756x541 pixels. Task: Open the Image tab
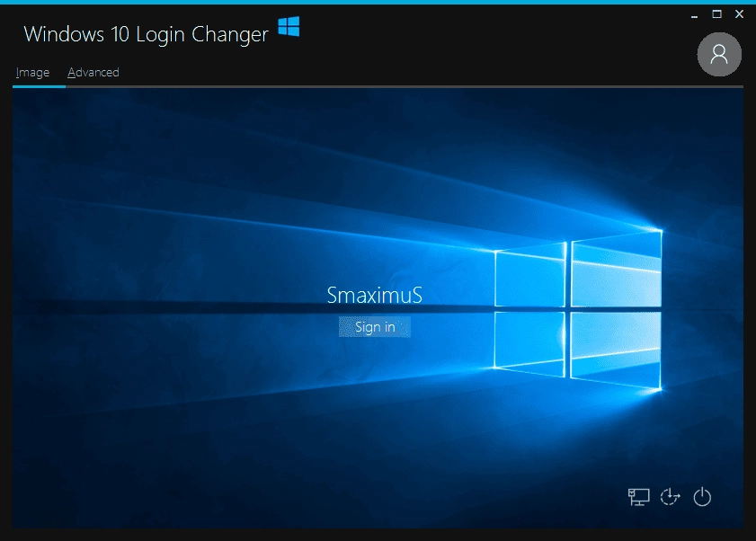point(32,72)
